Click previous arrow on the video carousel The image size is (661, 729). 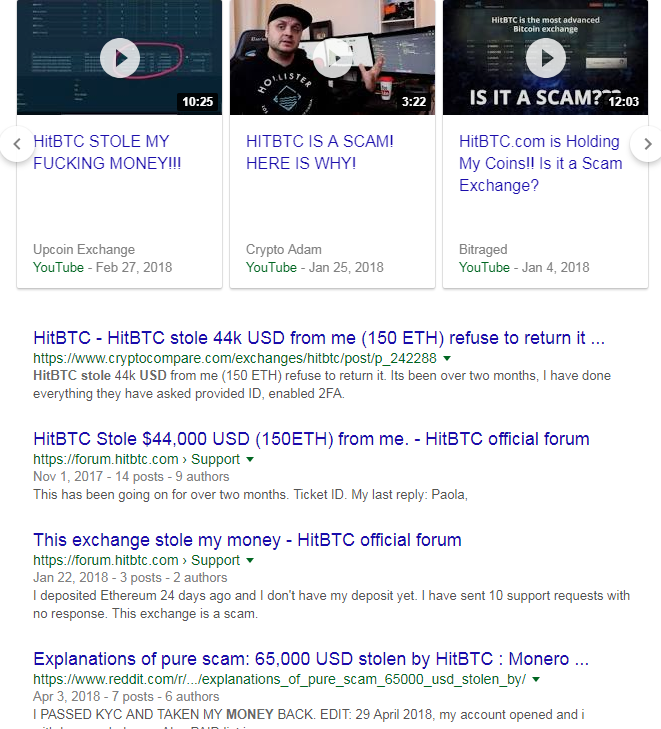point(17,144)
